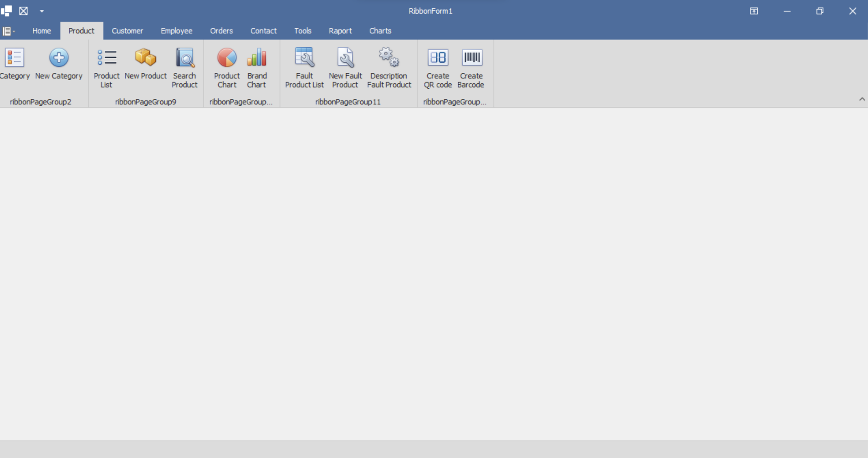
Task: Click the crossed-box icon in the title bar
Action: pyautogui.click(x=23, y=11)
